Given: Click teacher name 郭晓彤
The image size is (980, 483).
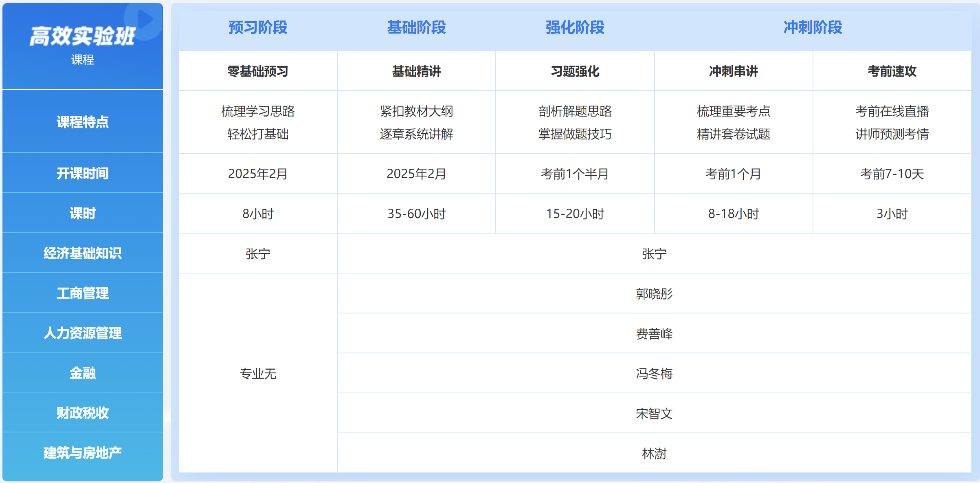Looking at the screenshot, I should point(654,293).
